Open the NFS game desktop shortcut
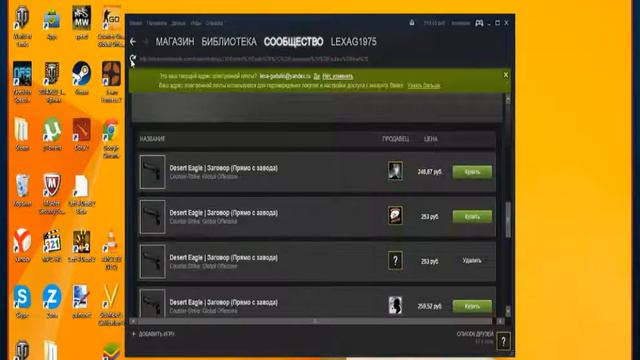640x360 pixels. (x=22, y=74)
